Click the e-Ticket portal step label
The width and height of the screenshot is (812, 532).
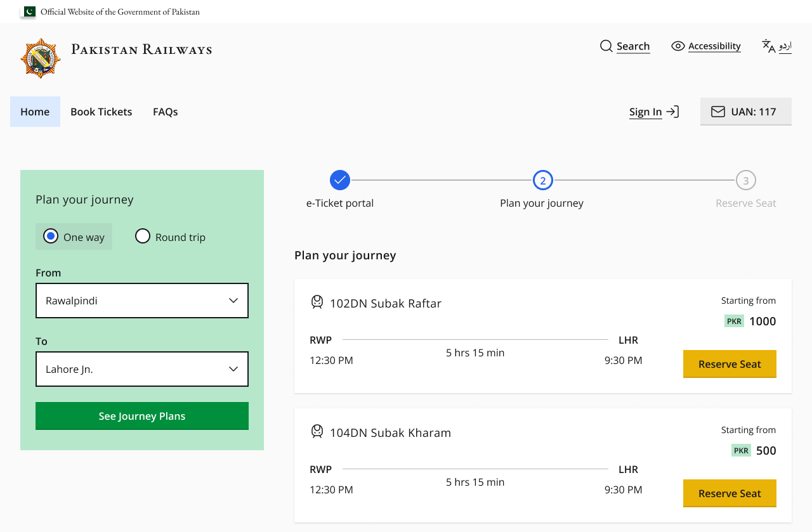tap(340, 204)
